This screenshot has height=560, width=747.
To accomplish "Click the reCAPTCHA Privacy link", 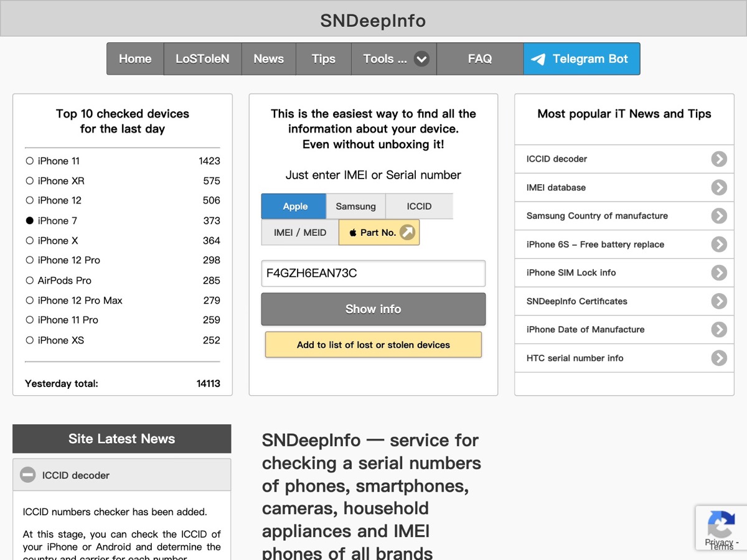I will click(718, 543).
